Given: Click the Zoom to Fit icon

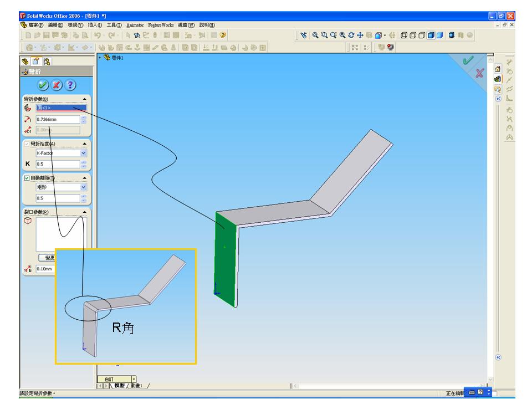Looking at the screenshot, I should [x=315, y=35].
